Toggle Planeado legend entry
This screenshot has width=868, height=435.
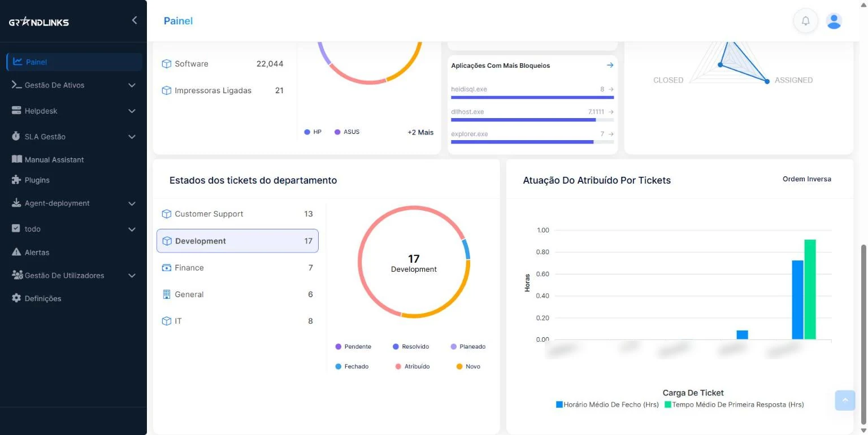pos(468,346)
